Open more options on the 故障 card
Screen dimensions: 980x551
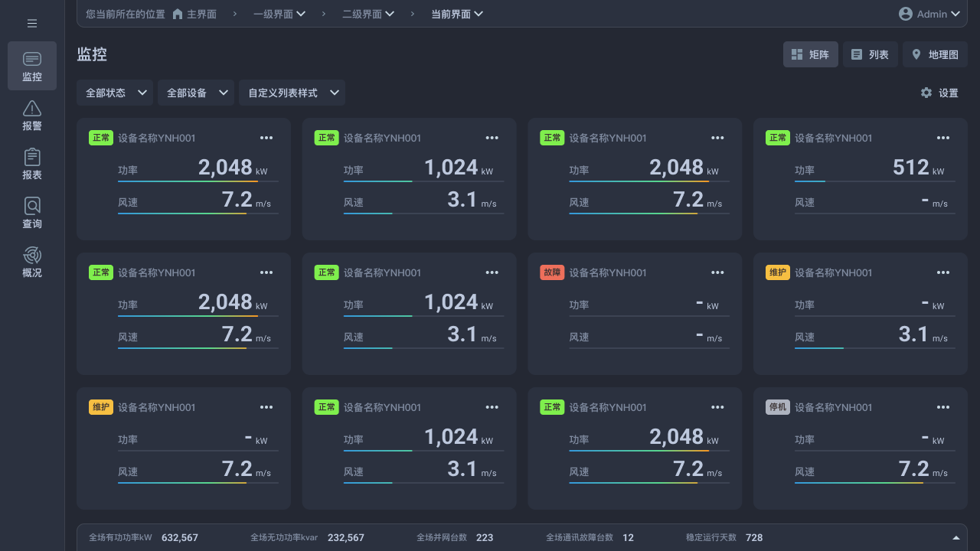(717, 272)
